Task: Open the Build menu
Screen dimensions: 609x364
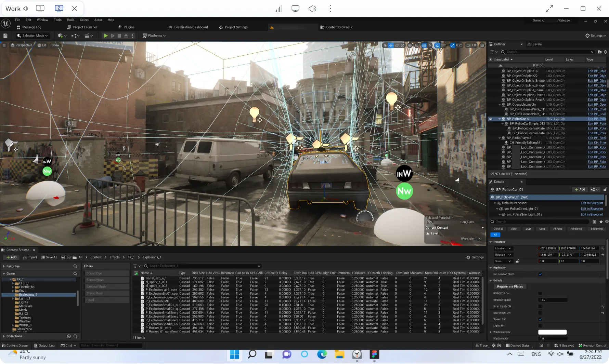Action: click(70, 20)
